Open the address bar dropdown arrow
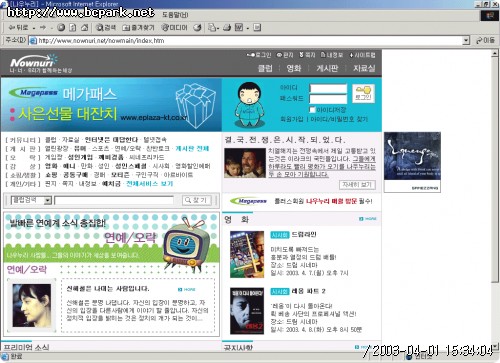The width and height of the screenshot is (500, 363). pyautogui.click(x=466, y=41)
